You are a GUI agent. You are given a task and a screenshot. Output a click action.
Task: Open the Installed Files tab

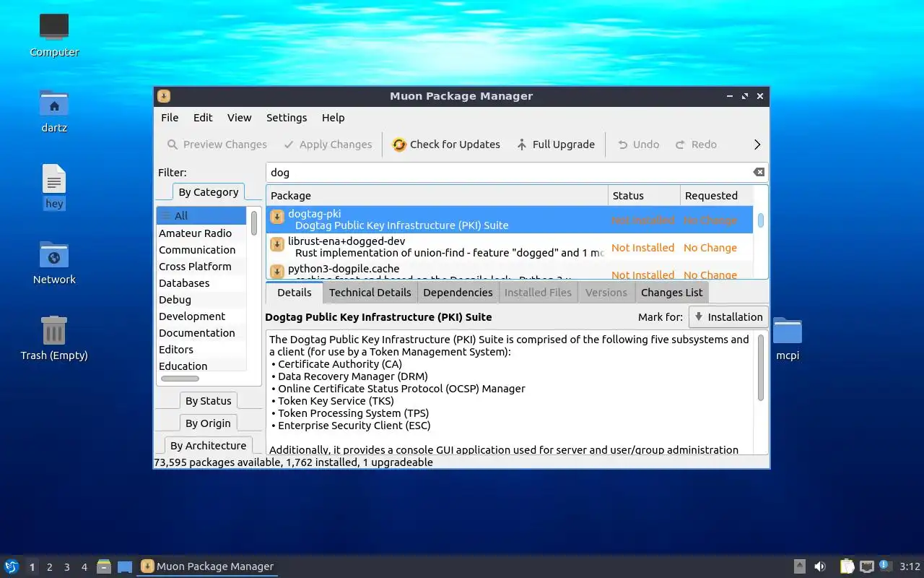[538, 293]
